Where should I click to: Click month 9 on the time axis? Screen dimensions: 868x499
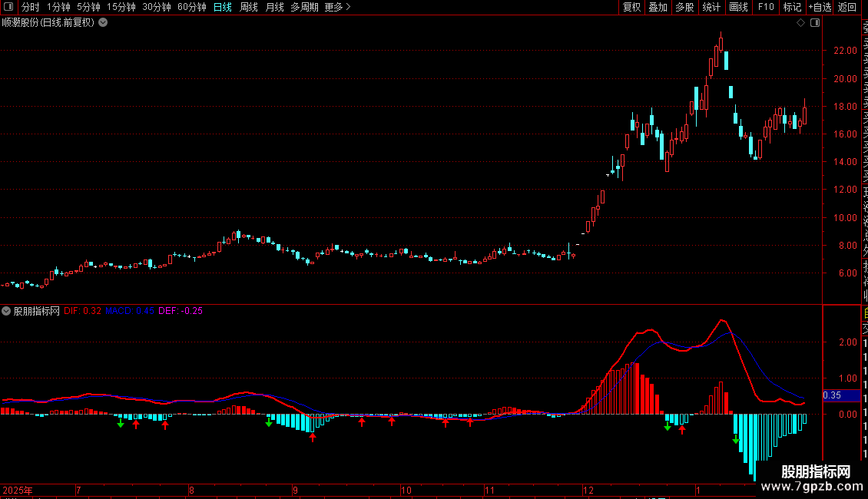tap(295, 490)
